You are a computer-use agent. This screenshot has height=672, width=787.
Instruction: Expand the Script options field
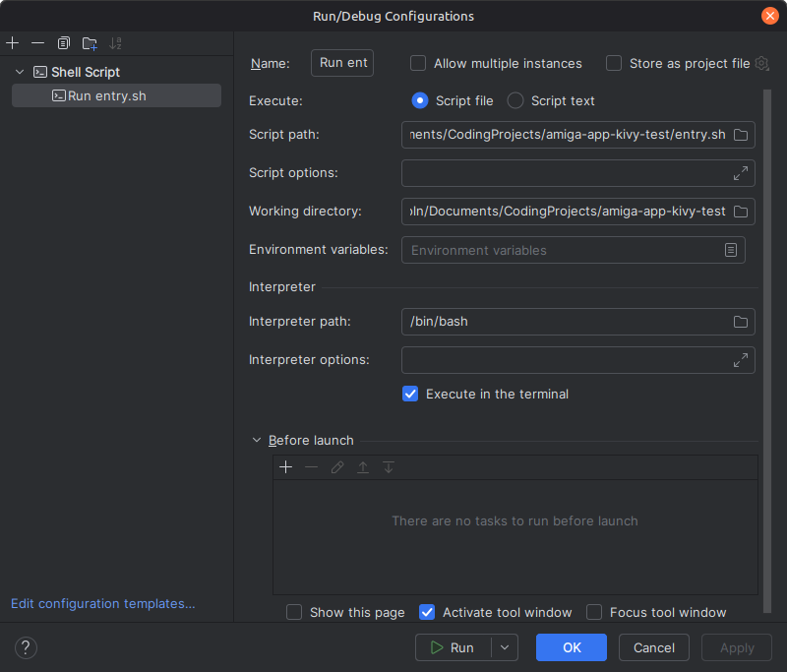pos(741,173)
